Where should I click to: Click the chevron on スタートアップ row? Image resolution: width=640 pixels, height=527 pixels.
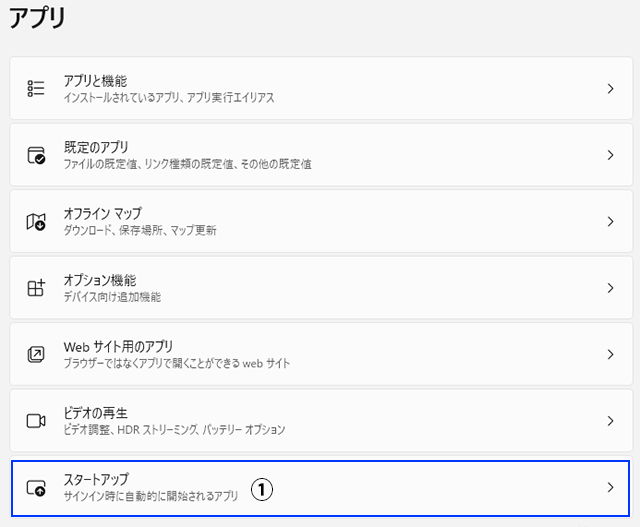tap(610, 488)
